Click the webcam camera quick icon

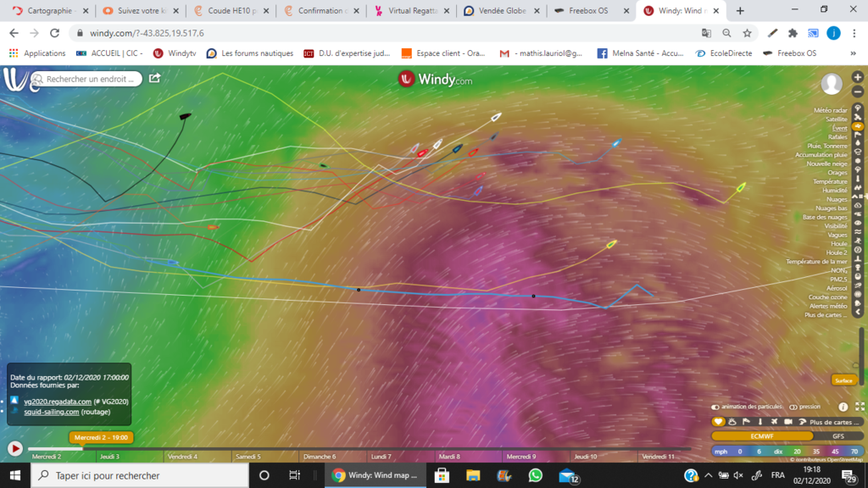pos(787,422)
